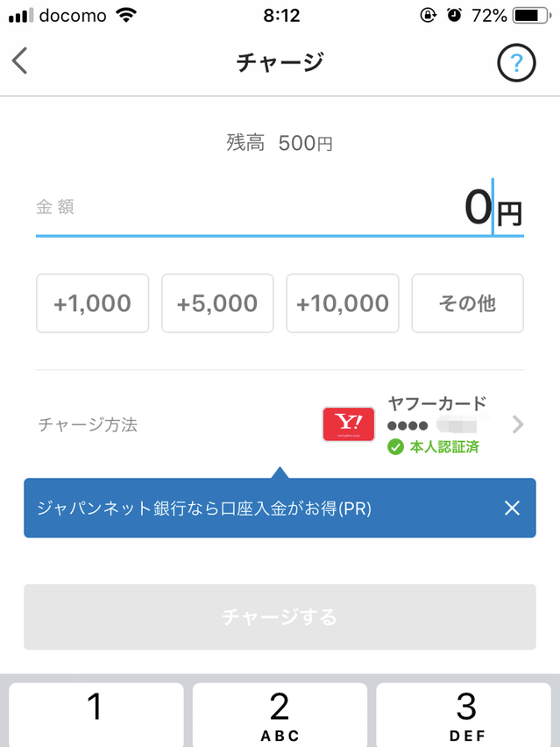This screenshot has height=747, width=560.
Task: Tap the green verified checkmark icon
Action: coord(395,447)
